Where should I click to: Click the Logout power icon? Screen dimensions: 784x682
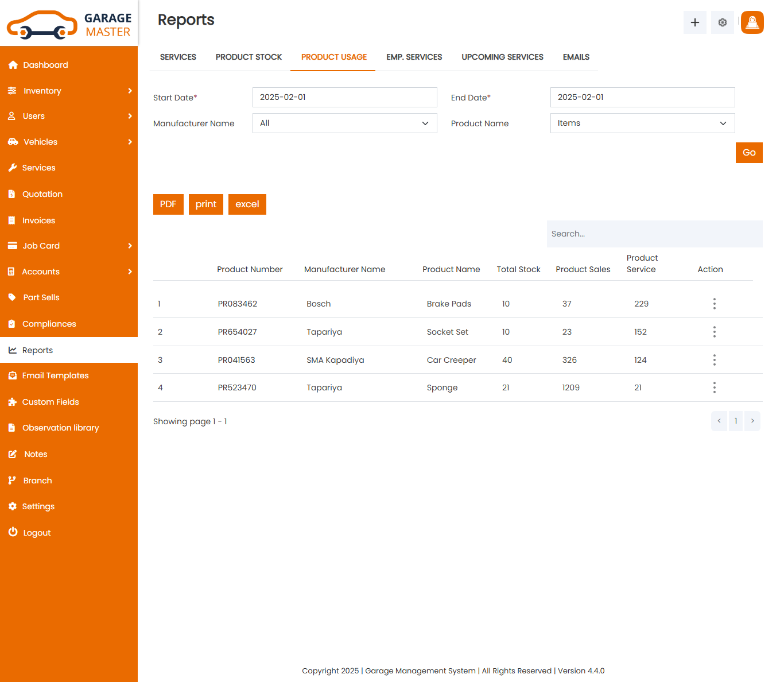point(13,532)
